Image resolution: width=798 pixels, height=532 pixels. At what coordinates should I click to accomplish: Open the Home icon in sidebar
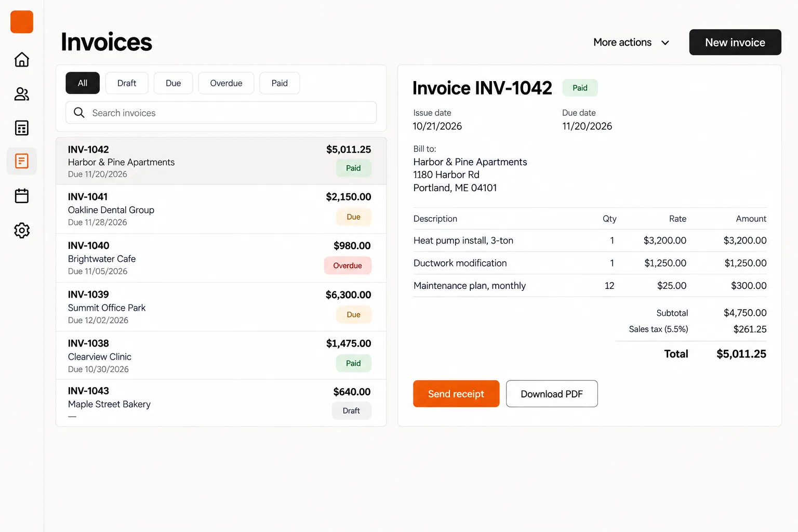(x=22, y=59)
